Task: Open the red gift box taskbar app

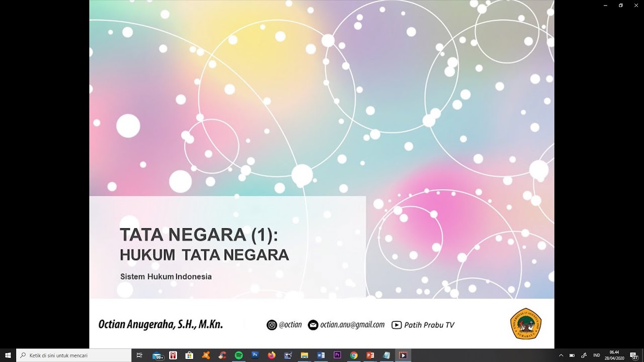Action: click(x=173, y=355)
